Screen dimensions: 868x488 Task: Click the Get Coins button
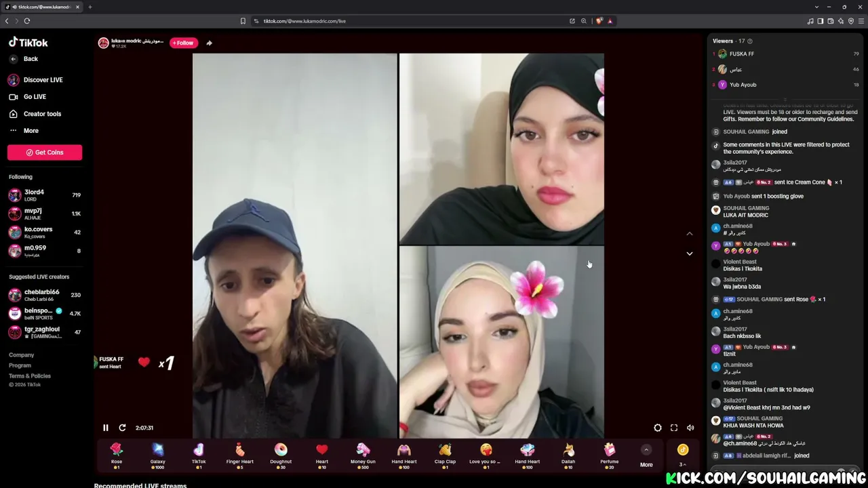(45, 152)
